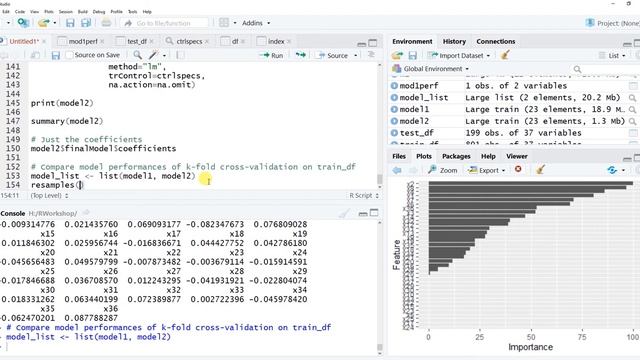The width and height of the screenshot is (640, 360).
Task: View mod1perf data table grid icon
Action: click(633, 86)
